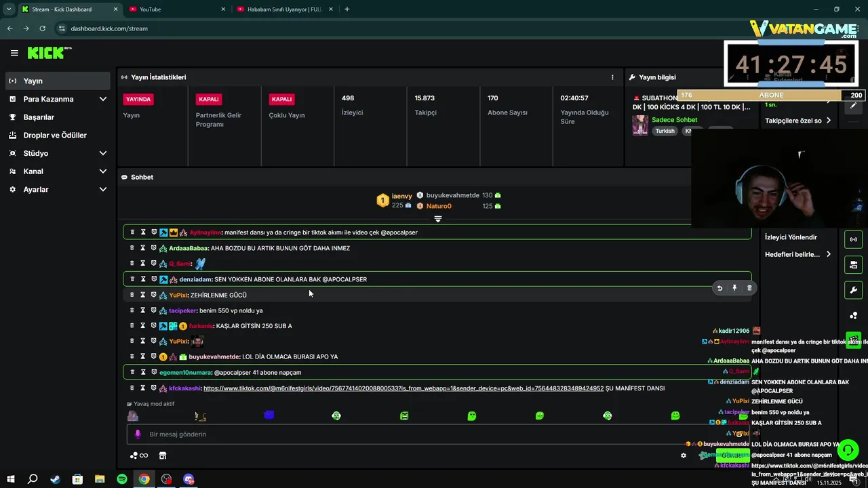Screen dimensions: 868x488
Task: Switch to the Hababam Sınıfı Uyanıyor tab
Action: pos(283,9)
